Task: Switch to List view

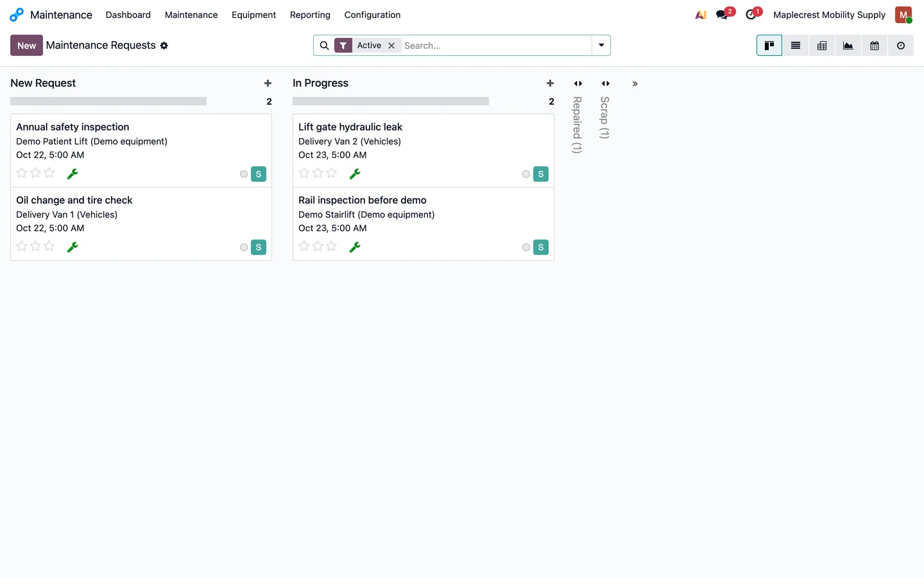Action: pyautogui.click(x=796, y=46)
